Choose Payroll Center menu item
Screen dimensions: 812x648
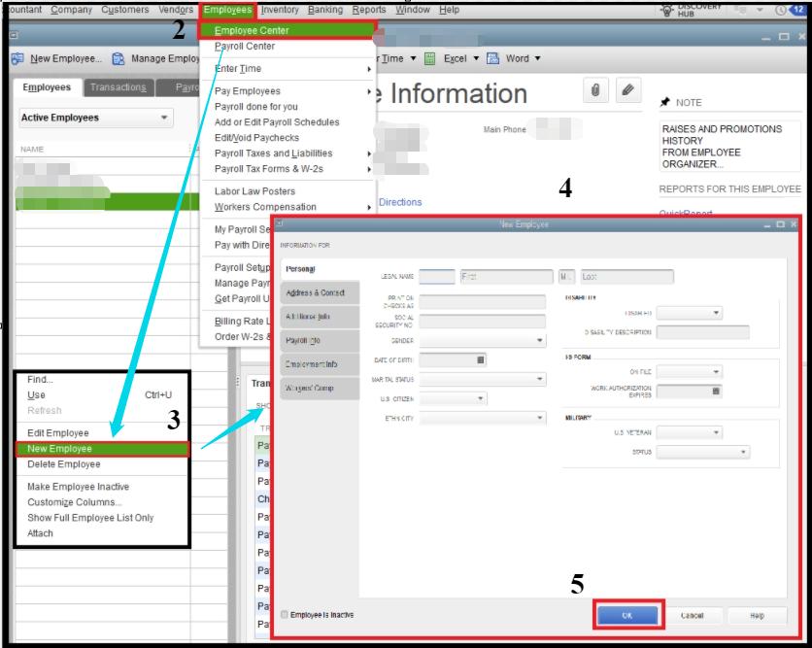(245, 46)
